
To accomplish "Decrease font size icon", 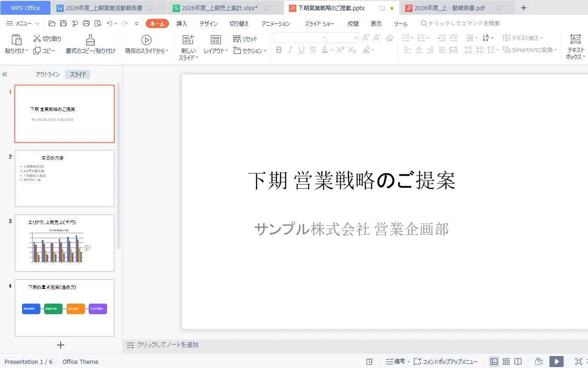I will click(377, 38).
